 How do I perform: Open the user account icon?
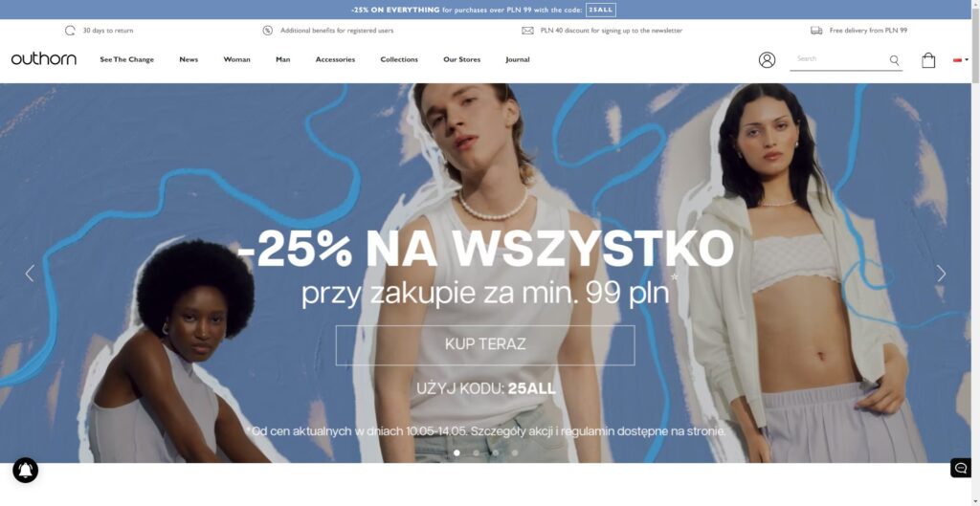coord(767,60)
